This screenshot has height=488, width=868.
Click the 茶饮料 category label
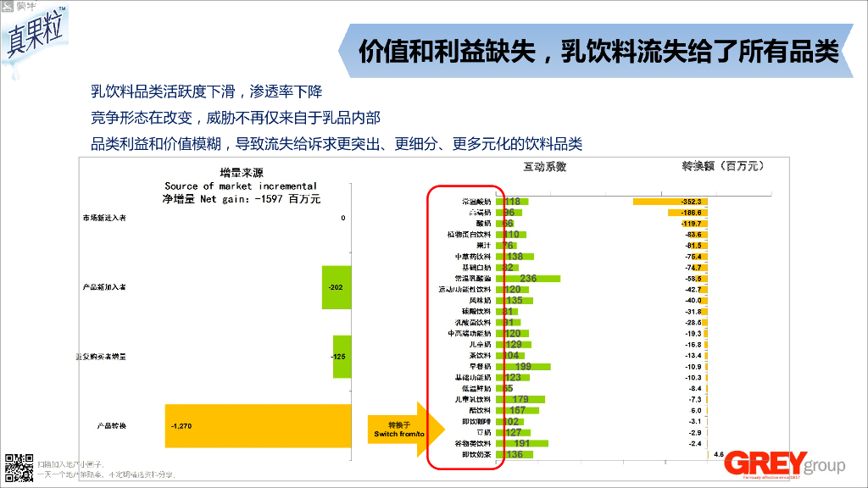(481, 355)
